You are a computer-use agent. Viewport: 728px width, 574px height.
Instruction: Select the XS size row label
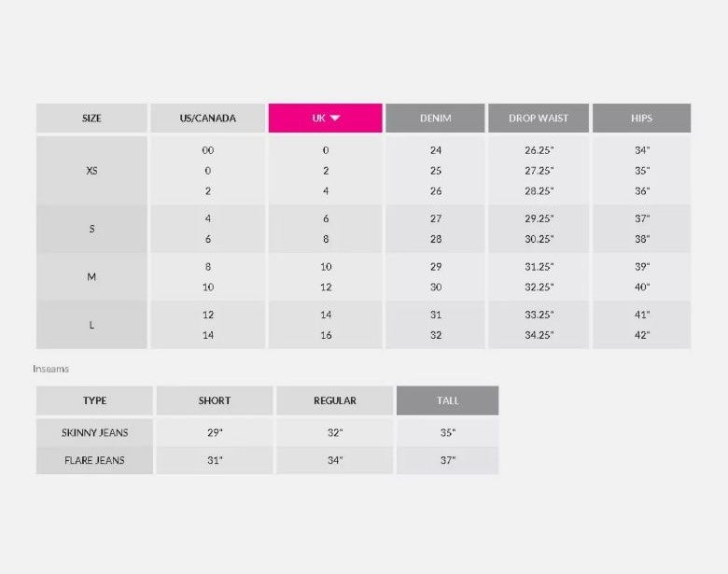coord(91,171)
